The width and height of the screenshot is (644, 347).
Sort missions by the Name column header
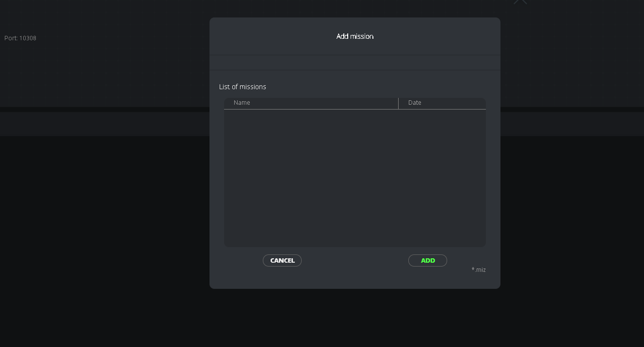point(311,103)
